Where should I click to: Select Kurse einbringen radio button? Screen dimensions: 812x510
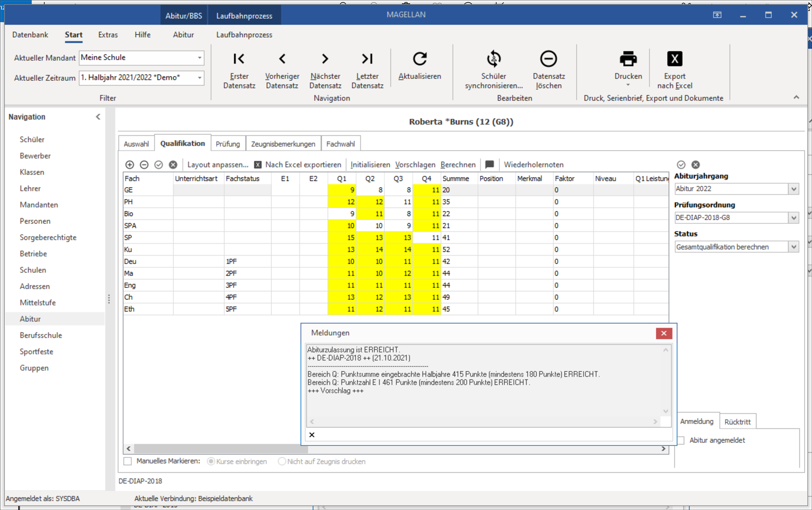point(211,461)
